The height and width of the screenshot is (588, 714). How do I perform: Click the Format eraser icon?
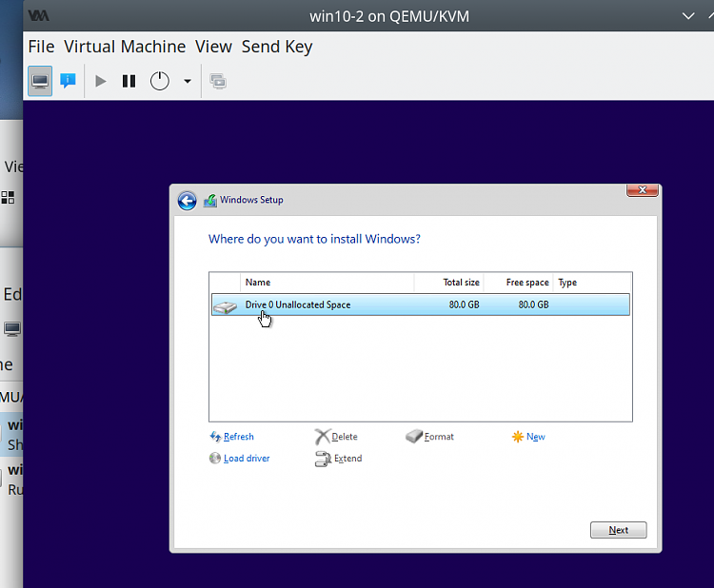point(414,436)
